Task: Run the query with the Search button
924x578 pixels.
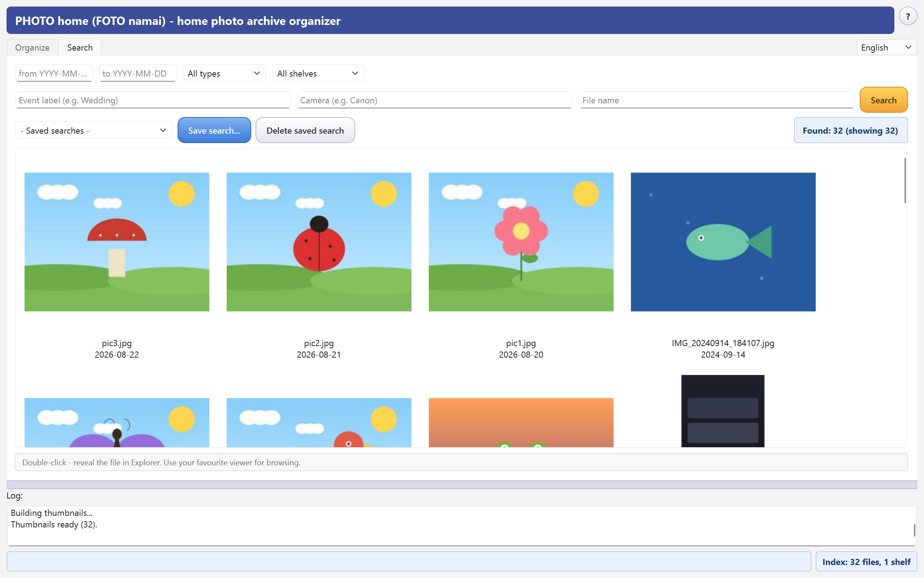Action: (x=884, y=100)
